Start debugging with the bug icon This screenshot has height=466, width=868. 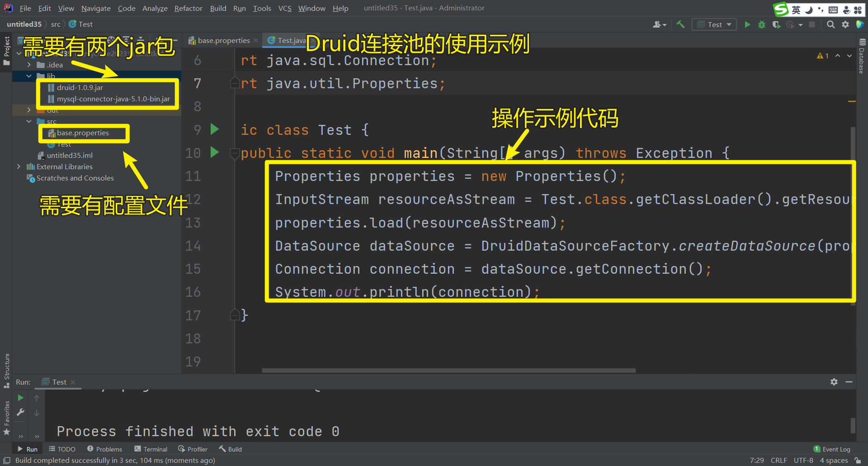click(762, 24)
